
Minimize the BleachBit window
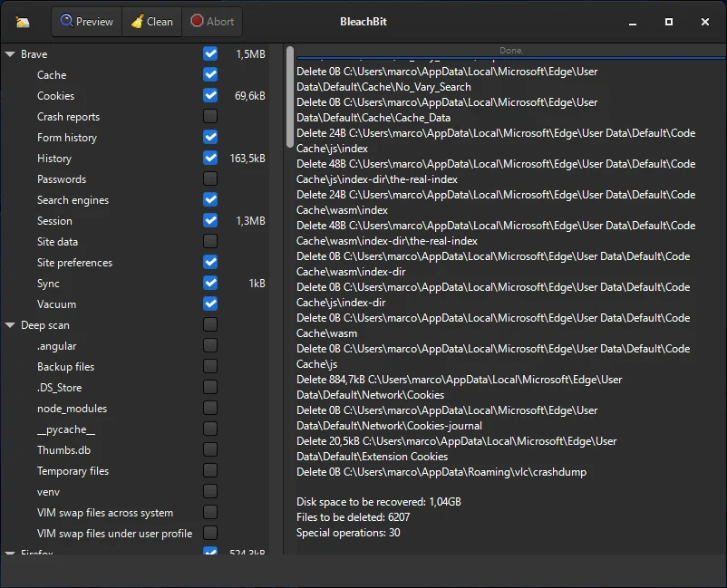click(633, 22)
